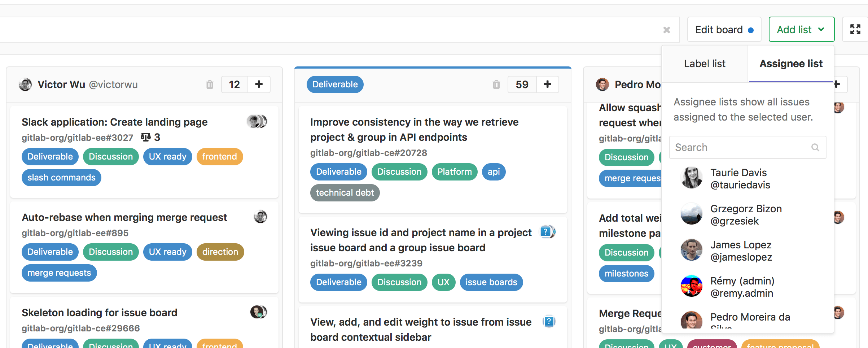868x348 pixels.
Task: Select James Lopez from the assignee list
Action: tap(741, 251)
